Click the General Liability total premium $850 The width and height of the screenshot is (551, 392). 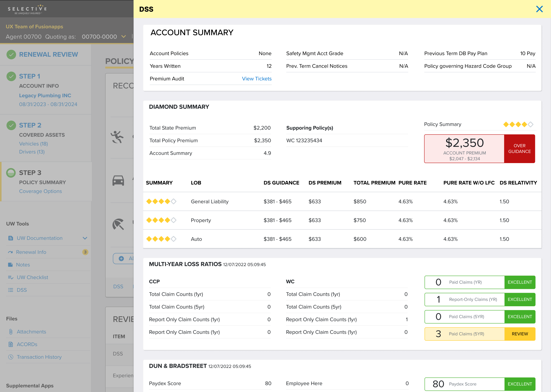[x=360, y=202]
